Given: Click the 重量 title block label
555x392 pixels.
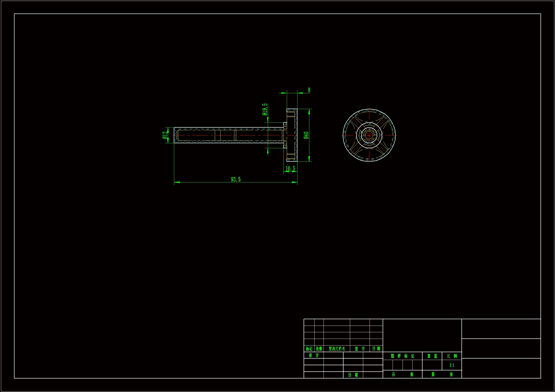Looking at the screenshot, I should pos(432,356).
